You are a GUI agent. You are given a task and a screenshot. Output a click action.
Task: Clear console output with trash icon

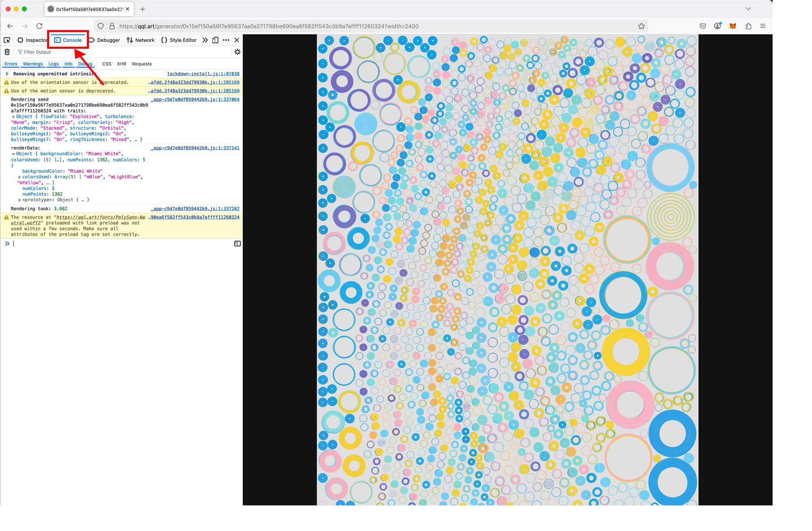click(x=7, y=52)
